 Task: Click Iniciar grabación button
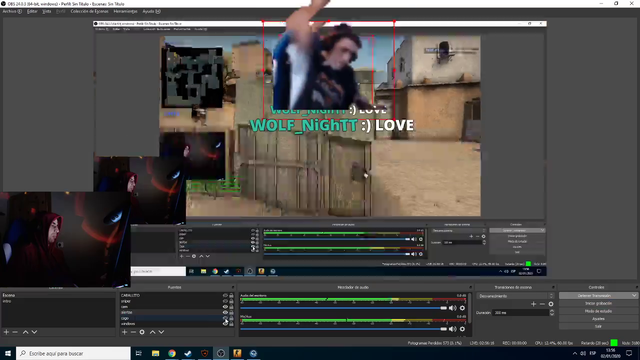[598, 303]
